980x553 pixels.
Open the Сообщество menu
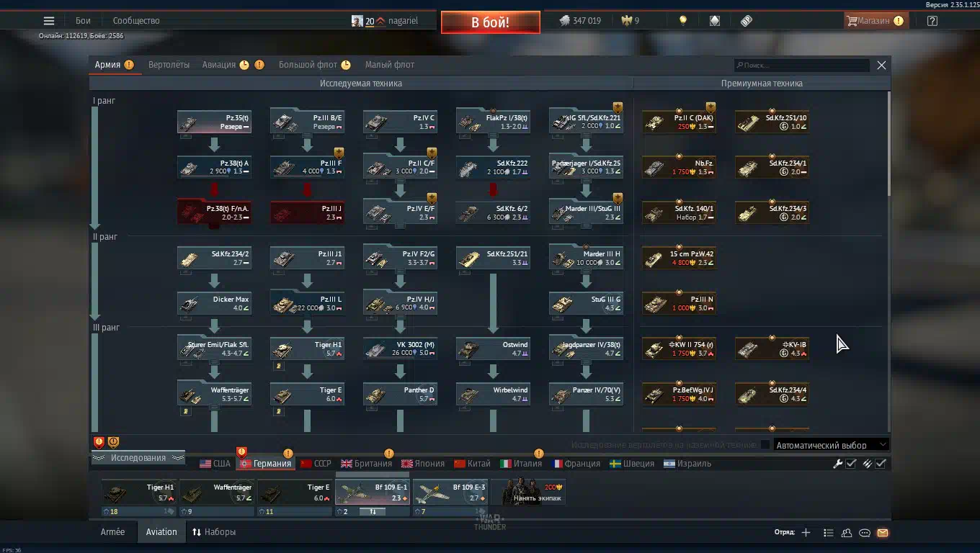click(136, 21)
